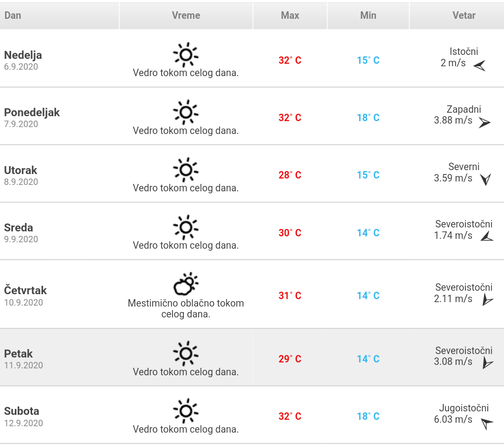The width and height of the screenshot is (504, 445).
Task: Open the highlighted Petak 11.9.2020 row
Action: [x=252, y=357]
